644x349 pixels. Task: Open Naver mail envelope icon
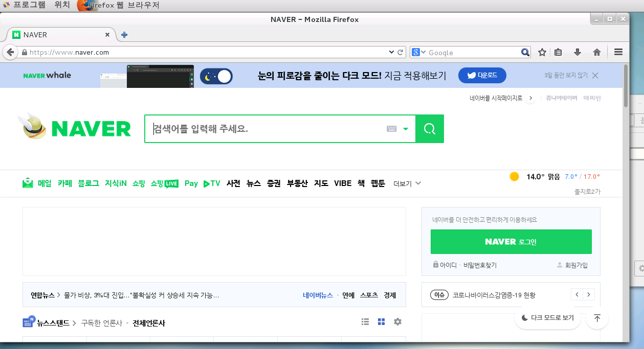click(28, 183)
